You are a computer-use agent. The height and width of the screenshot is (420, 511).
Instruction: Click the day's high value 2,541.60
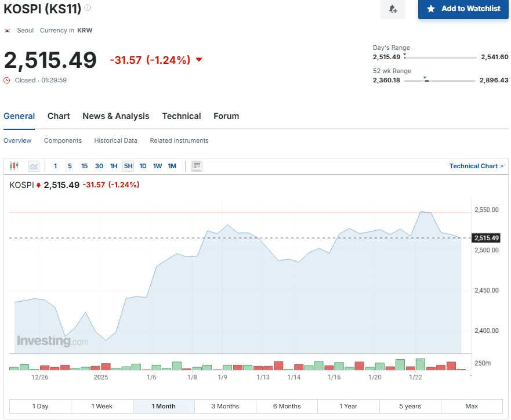click(x=494, y=57)
